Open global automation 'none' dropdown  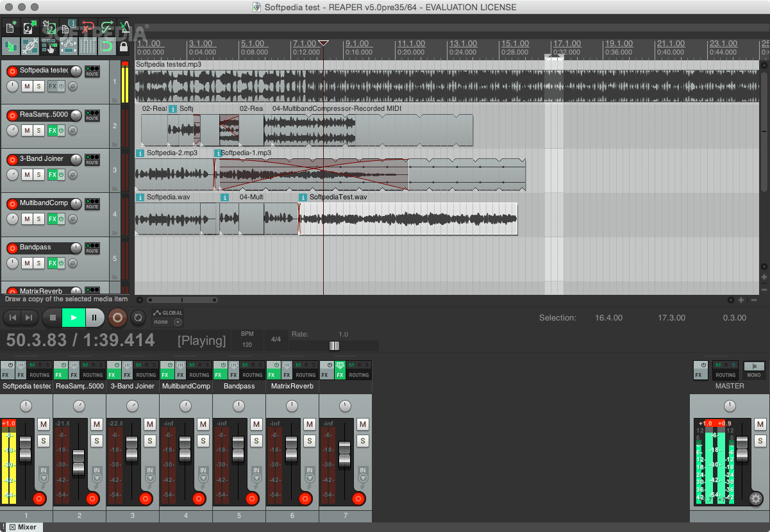tap(168, 322)
